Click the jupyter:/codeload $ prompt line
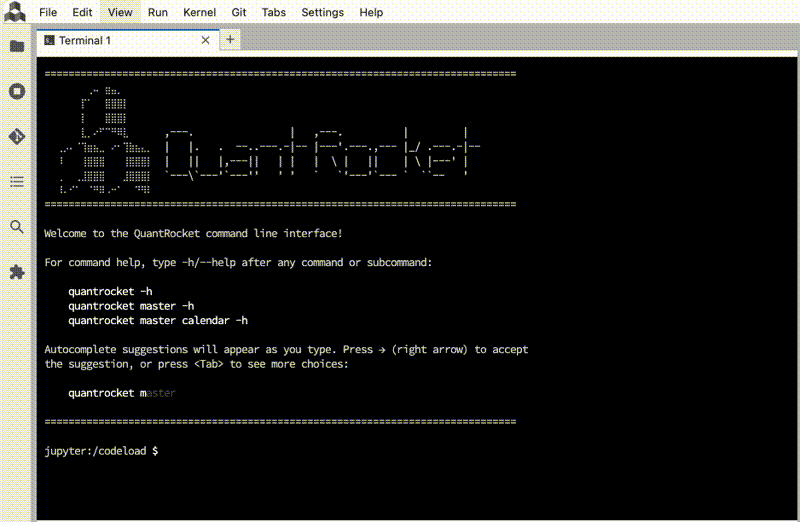The height and width of the screenshot is (522, 800). pos(101,451)
